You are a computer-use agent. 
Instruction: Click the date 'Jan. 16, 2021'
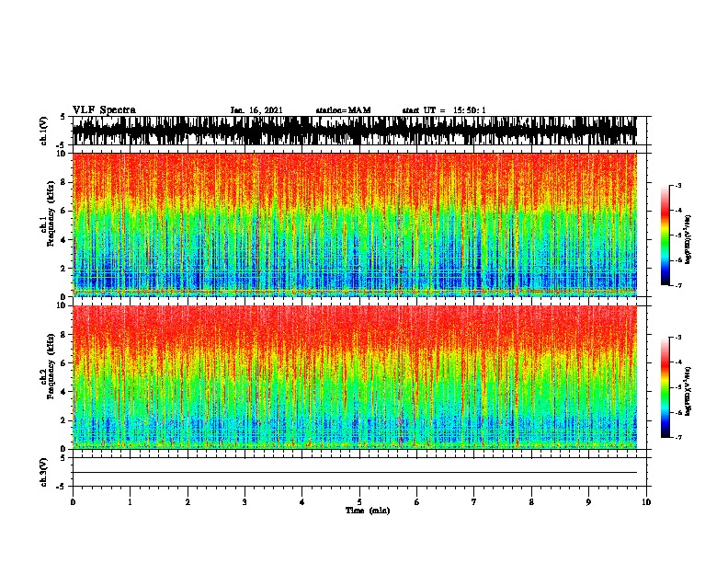click(x=256, y=110)
